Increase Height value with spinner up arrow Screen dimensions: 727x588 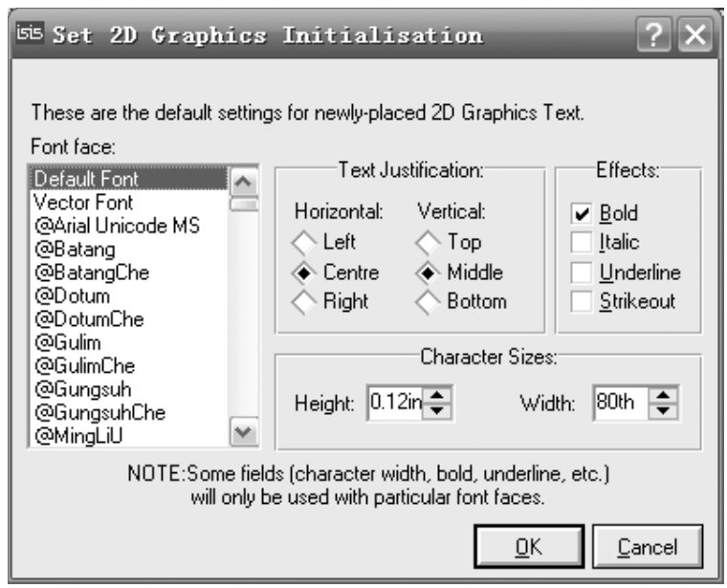pos(438,396)
